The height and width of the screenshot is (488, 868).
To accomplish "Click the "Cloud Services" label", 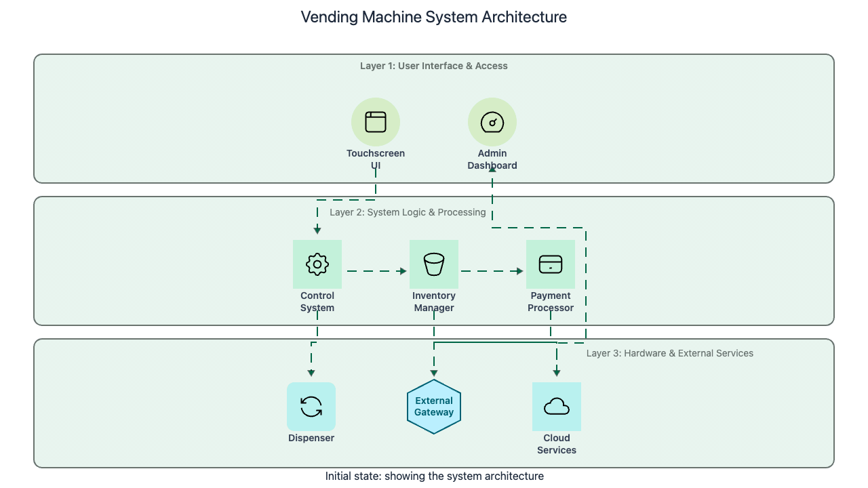I will click(x=557, y=444).
